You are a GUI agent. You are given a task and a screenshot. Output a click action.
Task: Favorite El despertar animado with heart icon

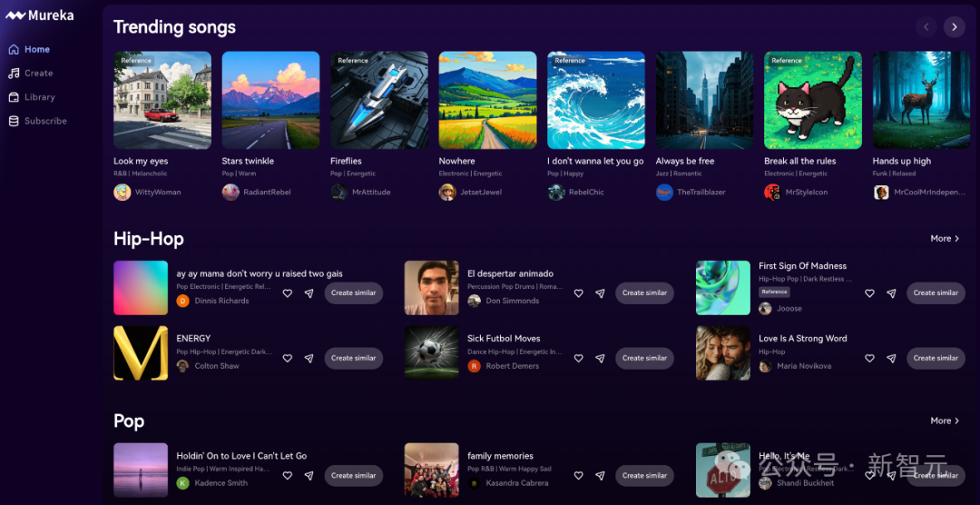coord(579,293)
